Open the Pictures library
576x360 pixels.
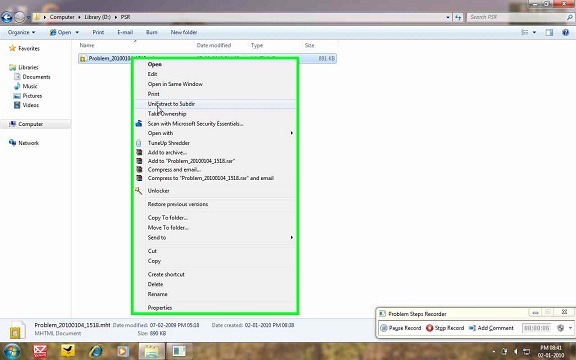[28, 96]
